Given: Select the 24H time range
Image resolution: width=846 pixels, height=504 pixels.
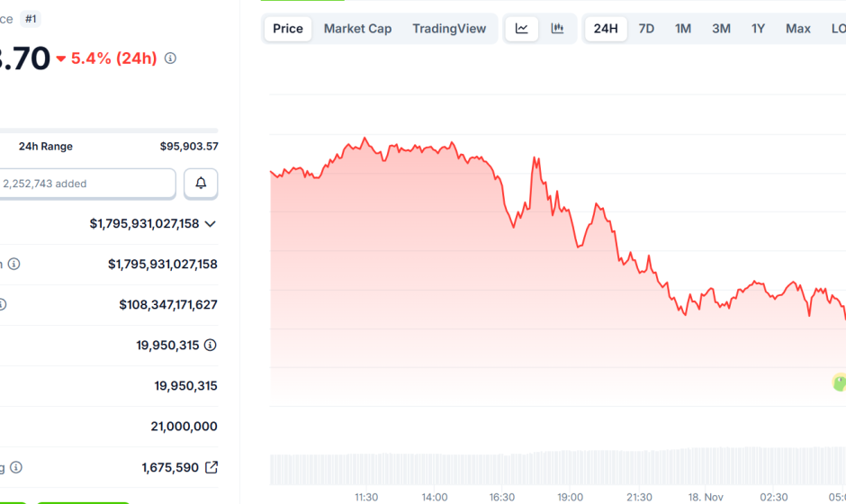Looking at the screenshot, I should point(606,29).
